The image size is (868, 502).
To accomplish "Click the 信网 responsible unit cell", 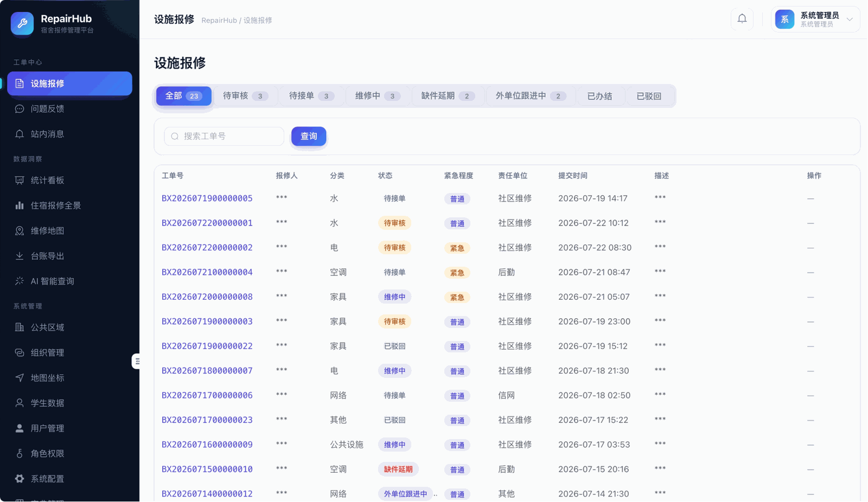I will pyautogui.click(x=507, y=396).
